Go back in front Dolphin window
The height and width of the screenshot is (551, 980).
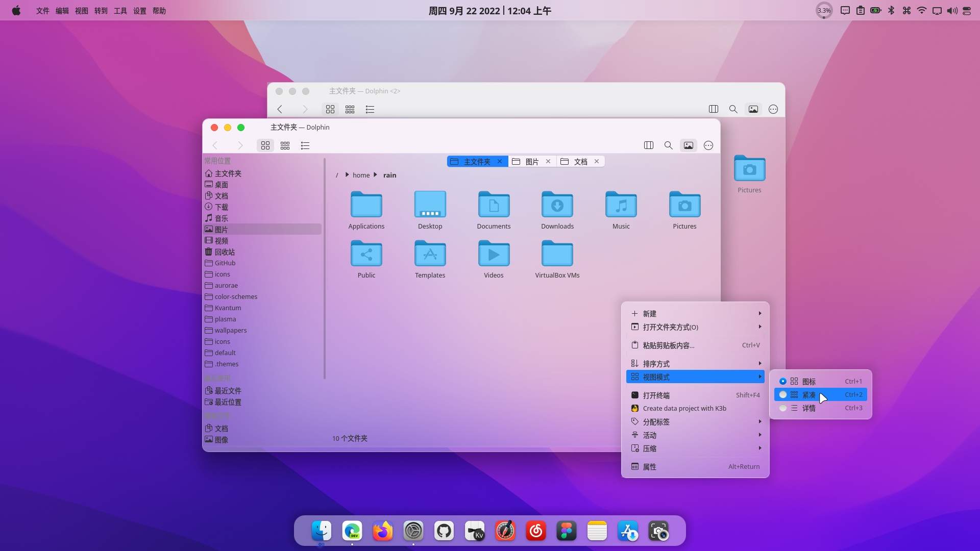click(x=215, y=145)
